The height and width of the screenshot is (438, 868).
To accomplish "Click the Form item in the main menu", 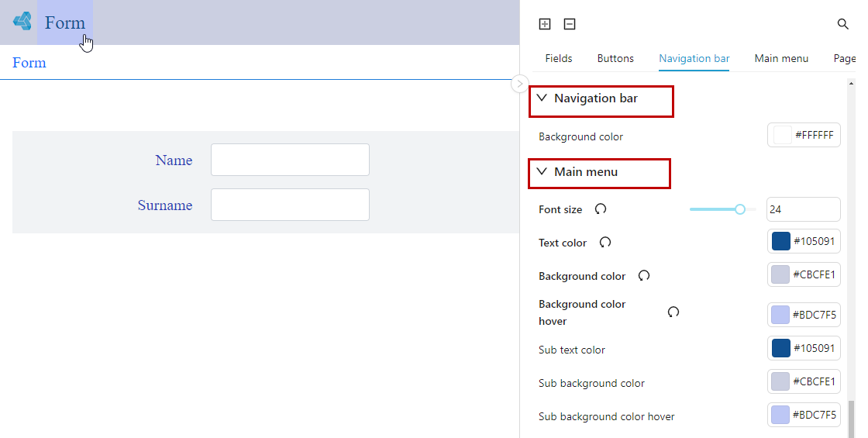I will click(65, 22).
